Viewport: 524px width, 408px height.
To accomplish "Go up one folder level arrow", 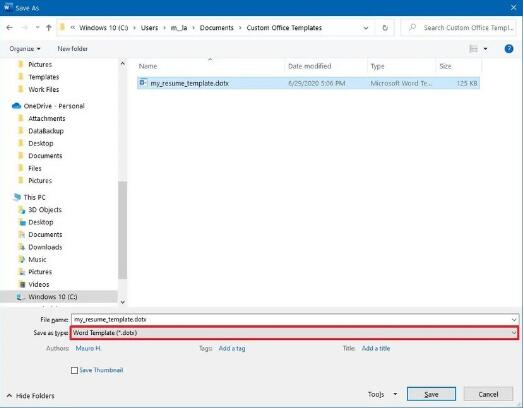I will tap(49, 28).
